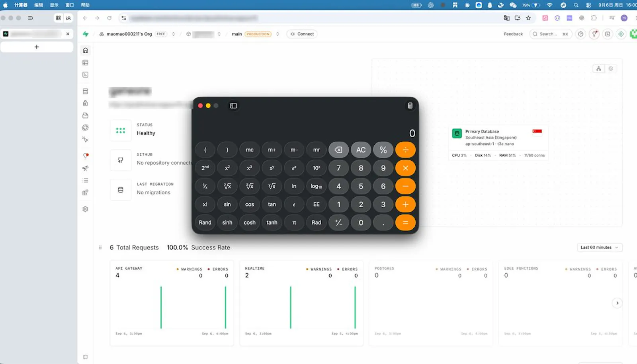Open Project Settings gear icon in sidebar
The width and height of the screenshot is (637, 364).
click(85, 209)
